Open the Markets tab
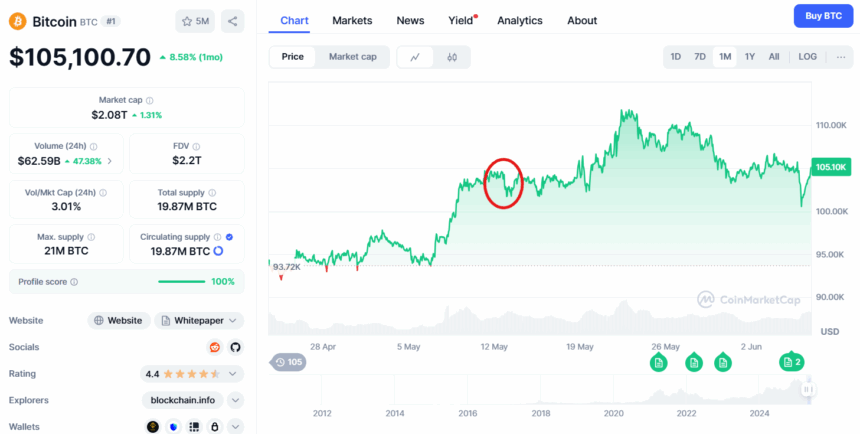Screen dimensions: 860x434 352,20
